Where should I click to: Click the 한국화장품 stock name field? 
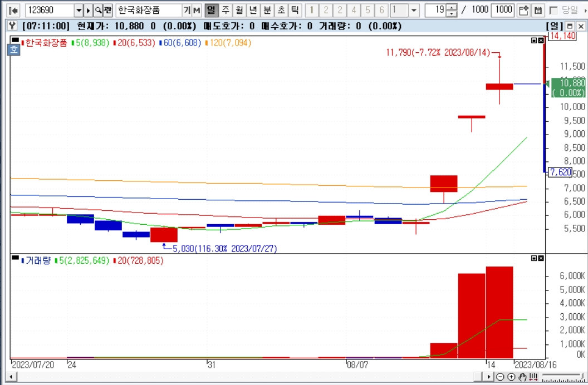[149, 11]
